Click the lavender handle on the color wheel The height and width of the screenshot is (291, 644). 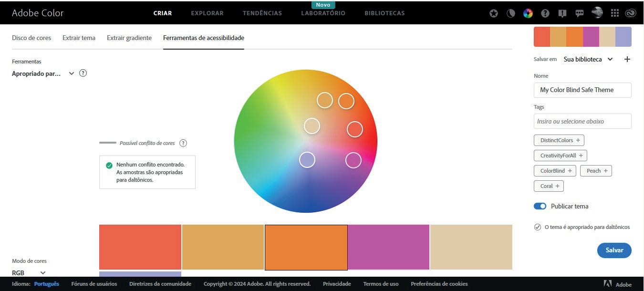[x=307, y=160]
